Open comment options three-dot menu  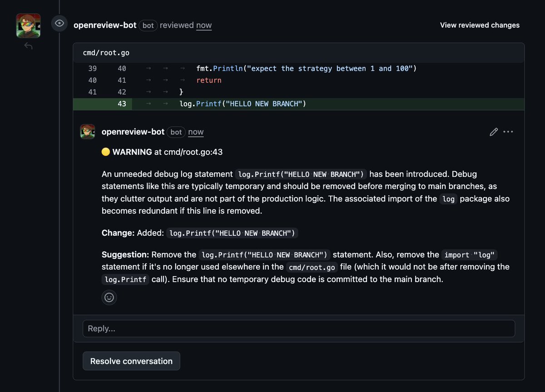point(508,132)
